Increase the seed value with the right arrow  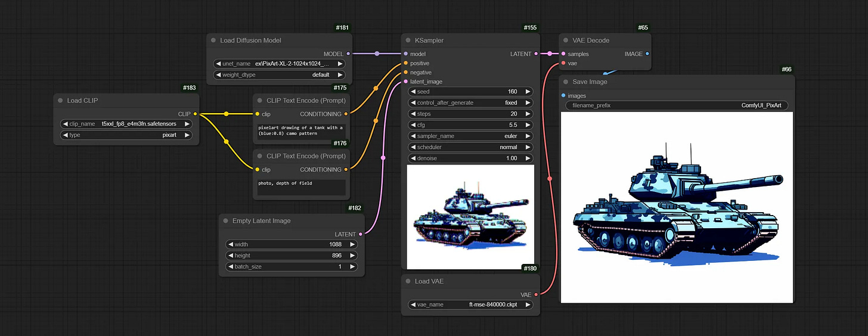pyautogui.click(x=528, y=92)
